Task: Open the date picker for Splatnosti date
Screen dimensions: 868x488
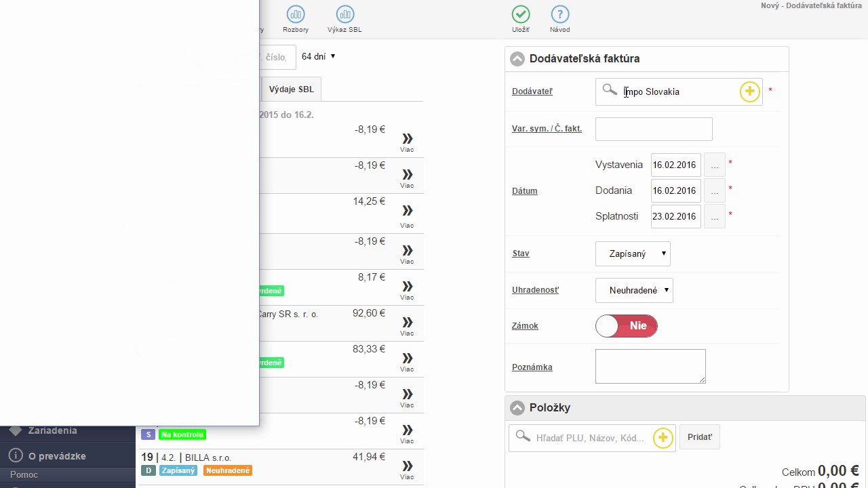Action: [715, 216]
